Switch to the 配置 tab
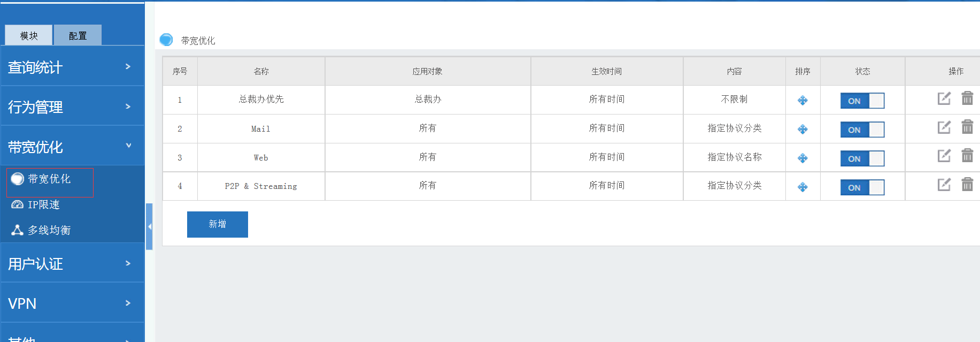This screenshot has width=980, height=342. coord(78,35)
